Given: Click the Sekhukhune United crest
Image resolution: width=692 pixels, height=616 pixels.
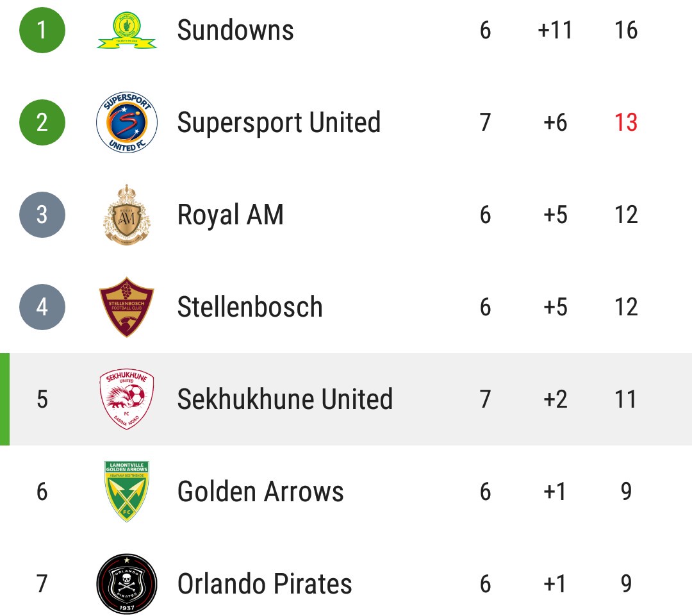Looking at the screenshot, I should pyautogui.click(x=127, y=399).
